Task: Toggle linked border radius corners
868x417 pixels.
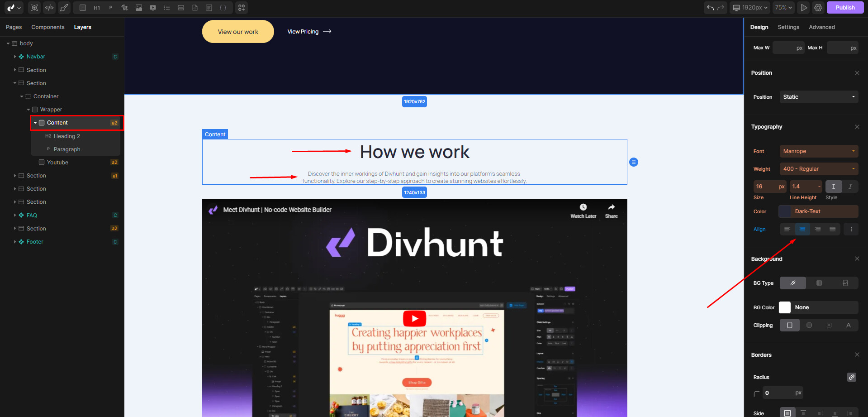Action: [852, 377]
